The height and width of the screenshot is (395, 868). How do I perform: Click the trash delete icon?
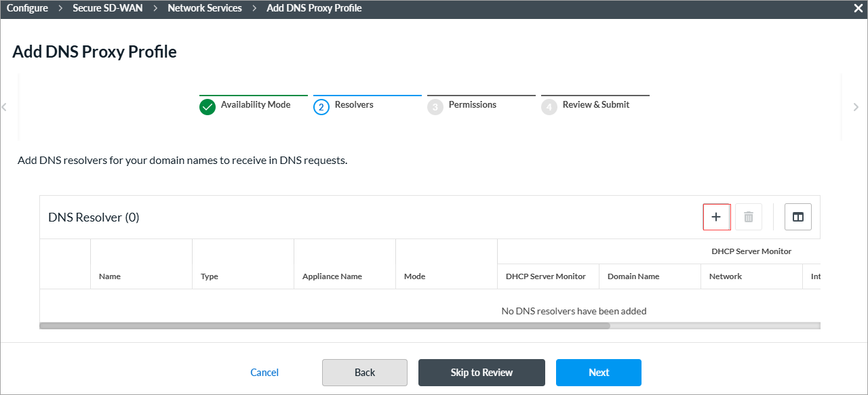[749, 217]
